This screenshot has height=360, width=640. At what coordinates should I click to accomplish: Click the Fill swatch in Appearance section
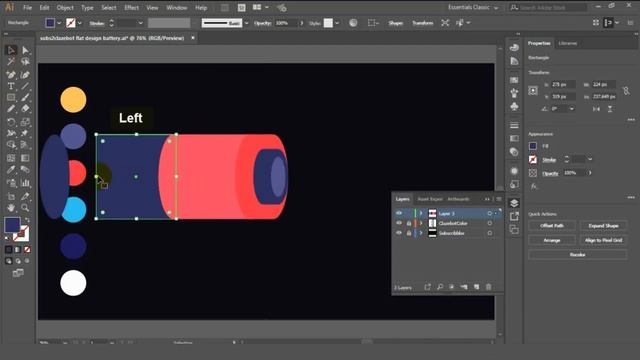(533, 146)
